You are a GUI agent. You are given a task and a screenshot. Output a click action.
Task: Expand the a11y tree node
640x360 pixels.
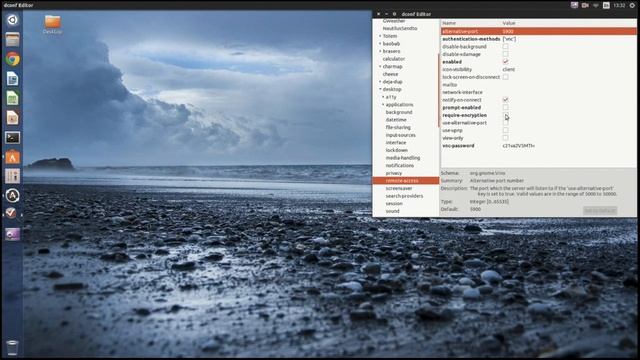tap(383, 97)
